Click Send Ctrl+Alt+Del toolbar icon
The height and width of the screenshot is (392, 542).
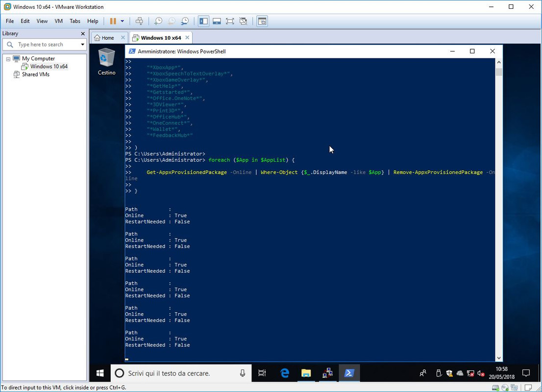[x=139, y=21]
